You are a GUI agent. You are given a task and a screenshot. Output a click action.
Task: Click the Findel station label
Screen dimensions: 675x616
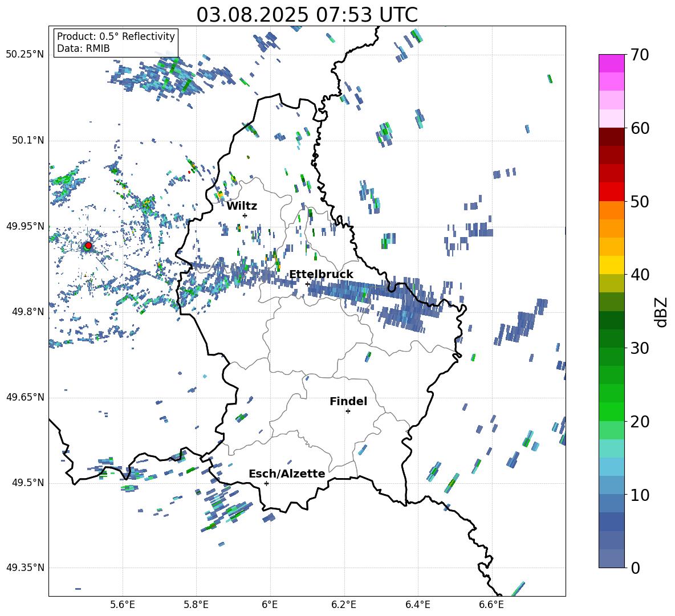[x=348, y=401]
